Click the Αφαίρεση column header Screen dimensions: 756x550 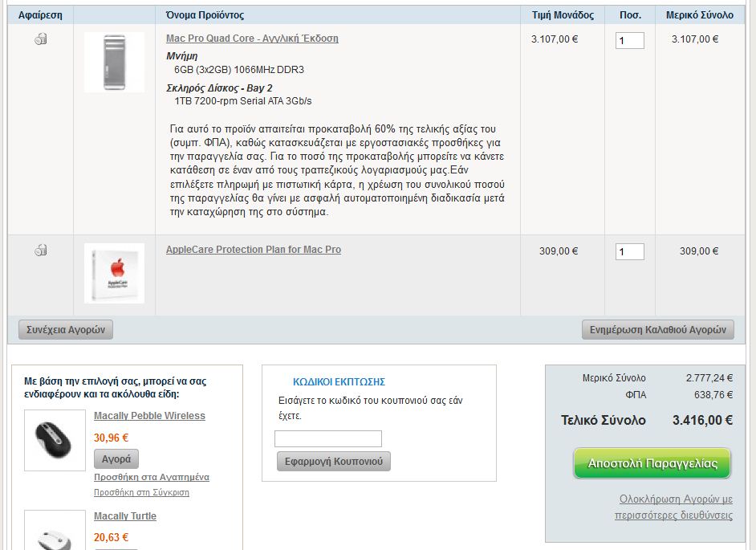(x=40, y=15)
